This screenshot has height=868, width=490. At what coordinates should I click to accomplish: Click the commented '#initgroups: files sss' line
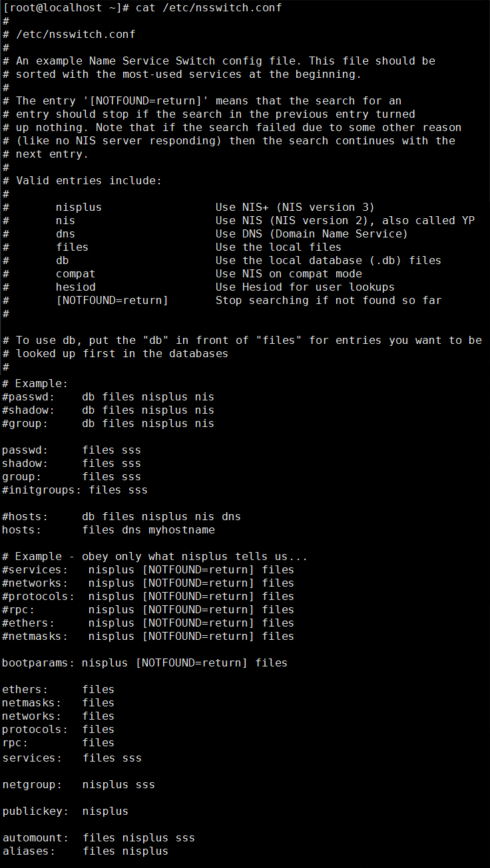[75, 490]
